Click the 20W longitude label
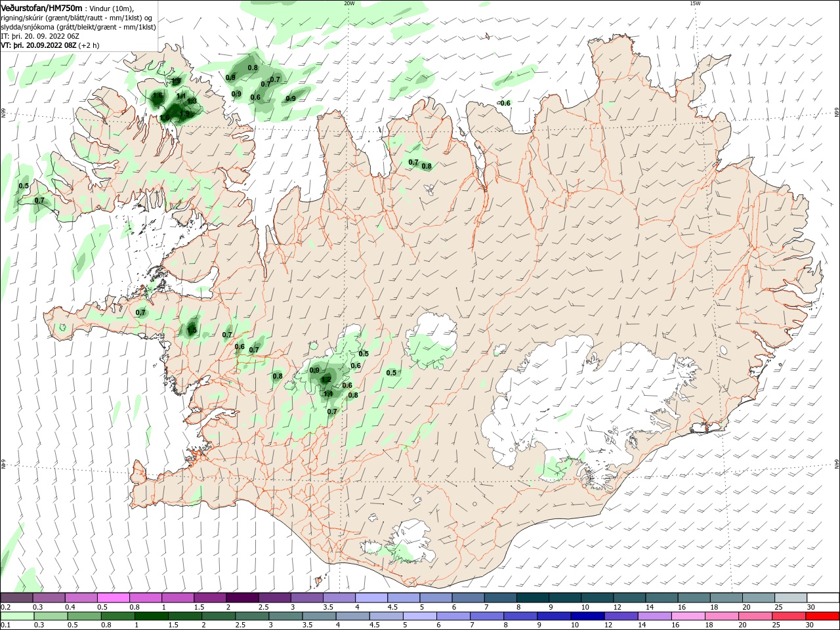The width and height of the screenshot is (840, 630). (349, 3)
